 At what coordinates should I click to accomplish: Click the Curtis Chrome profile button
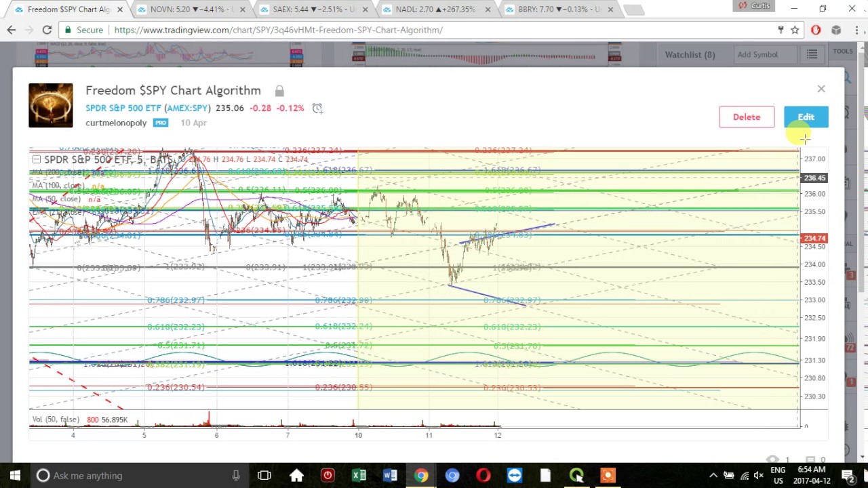click(755, 6)
